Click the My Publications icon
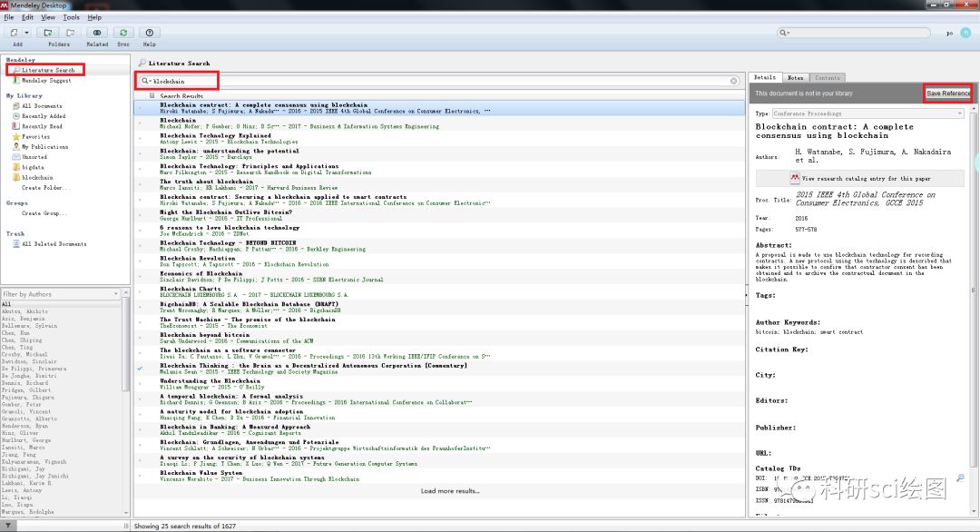 click(16, 147)
